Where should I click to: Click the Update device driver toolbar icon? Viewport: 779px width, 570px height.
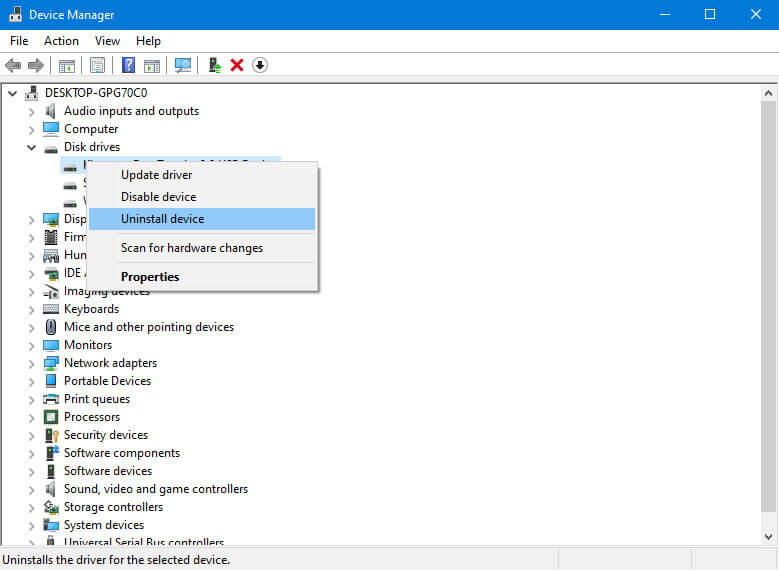215,65
